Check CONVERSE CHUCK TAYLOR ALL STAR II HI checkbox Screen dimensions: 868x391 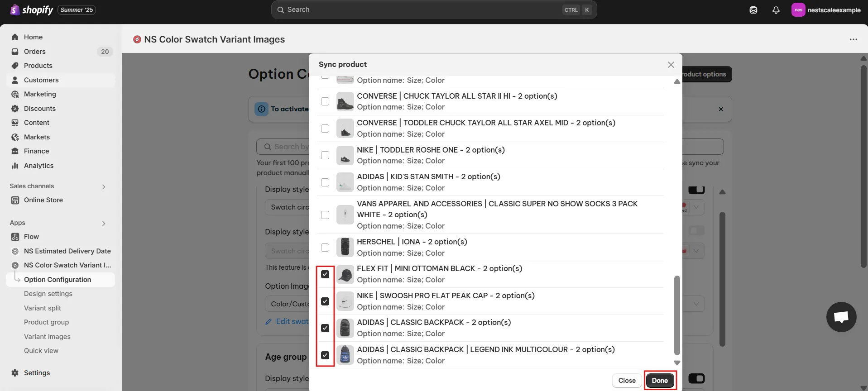point(325,101)
